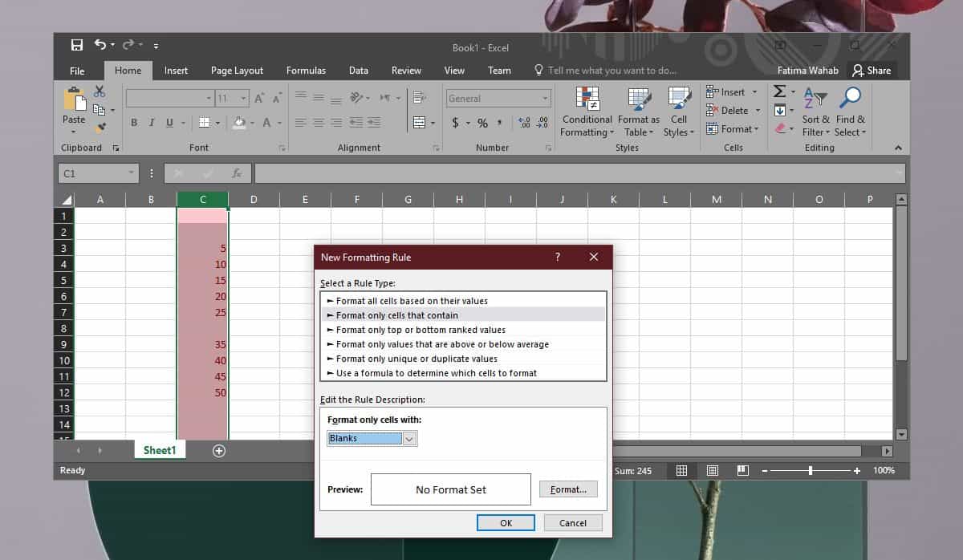Select 'Use a formula to determine' rule type
Screen dimensions: 963x560
pos(463,373)
